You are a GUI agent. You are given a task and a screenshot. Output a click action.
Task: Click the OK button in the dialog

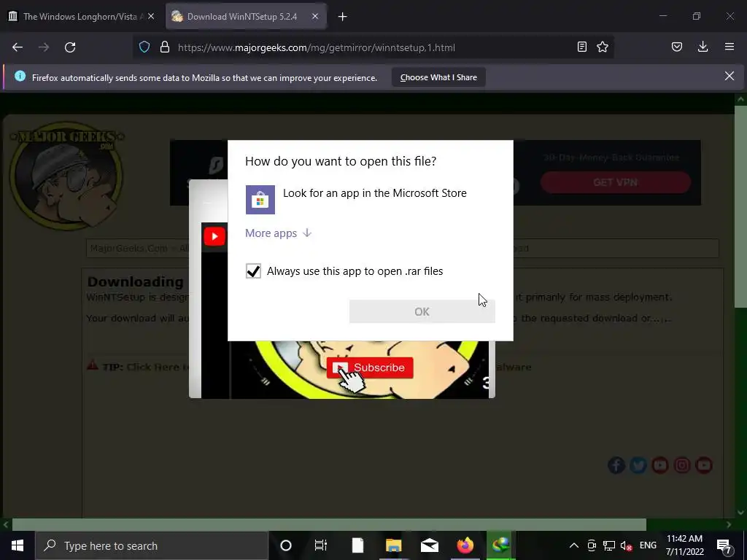tap(422, 311)
